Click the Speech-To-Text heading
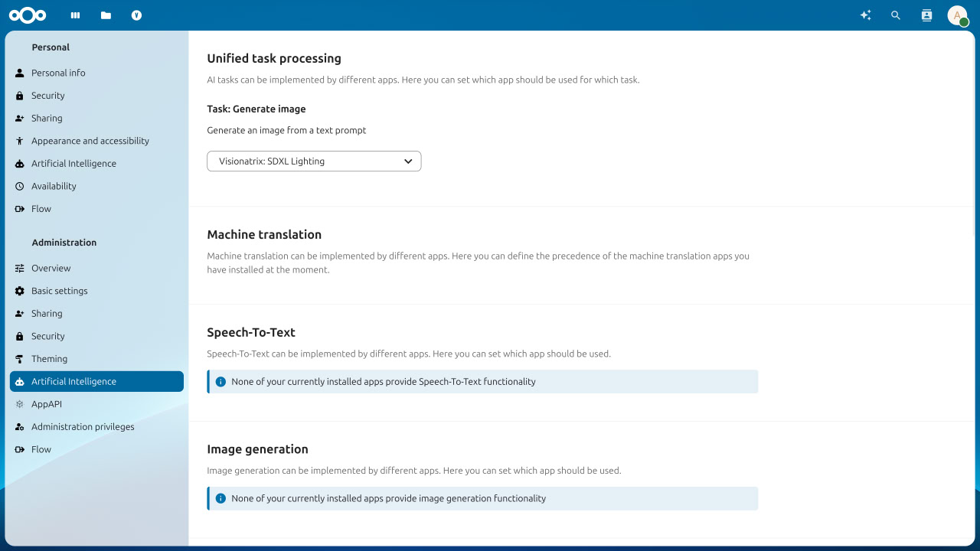Image resolution: width=980 pixels, height=551 pixels. (251, 332)
